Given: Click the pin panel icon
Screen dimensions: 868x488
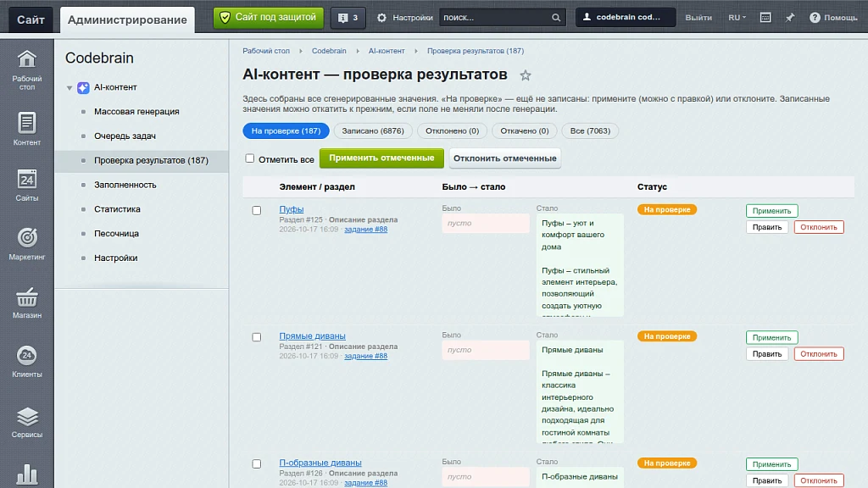Looking at the screenshot, I should pos(790,18).
